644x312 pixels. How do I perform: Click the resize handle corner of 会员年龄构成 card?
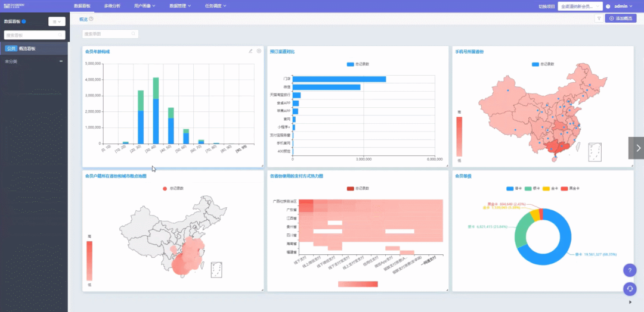262,165
